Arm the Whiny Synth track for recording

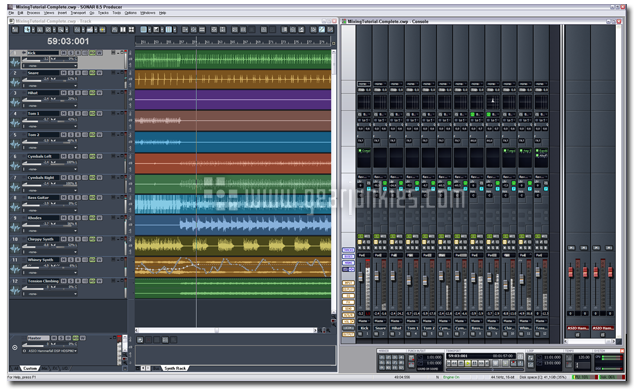click(78, 260)
